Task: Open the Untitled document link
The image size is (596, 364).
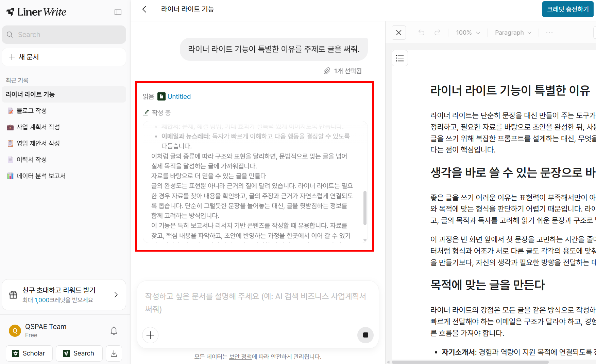Action: click(x=179, y=96)
